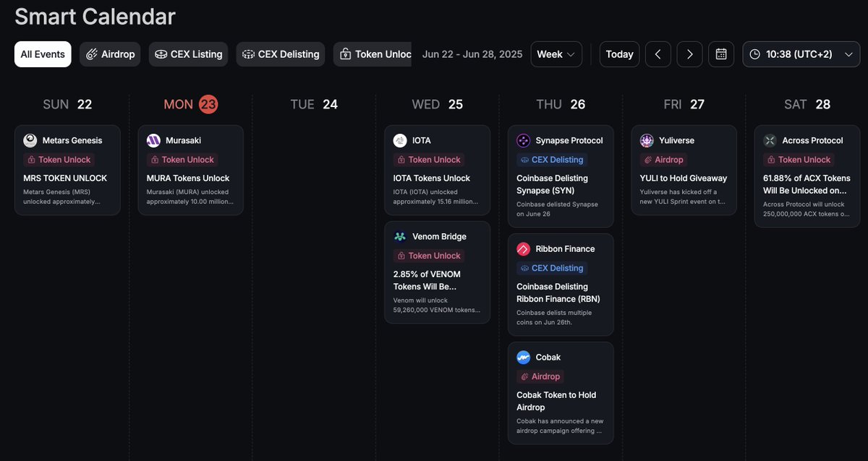This screenshot has height=461, width=868.
Task: Select the FRI 27 day header
Action: (x=684, y=104)
